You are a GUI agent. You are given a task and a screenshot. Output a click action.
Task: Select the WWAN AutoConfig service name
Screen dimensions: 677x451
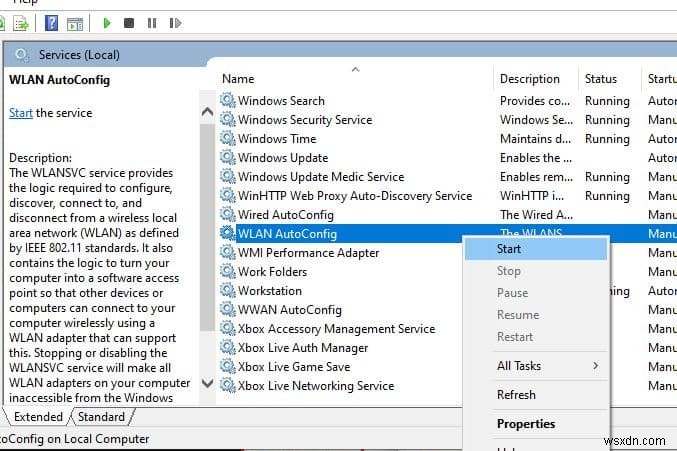(x=290, y=309)
